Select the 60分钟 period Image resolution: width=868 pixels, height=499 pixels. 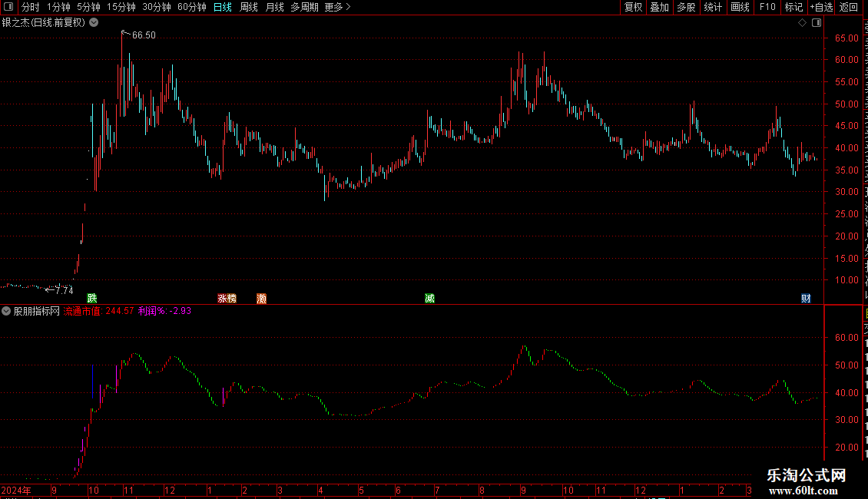tap(192, 7)
